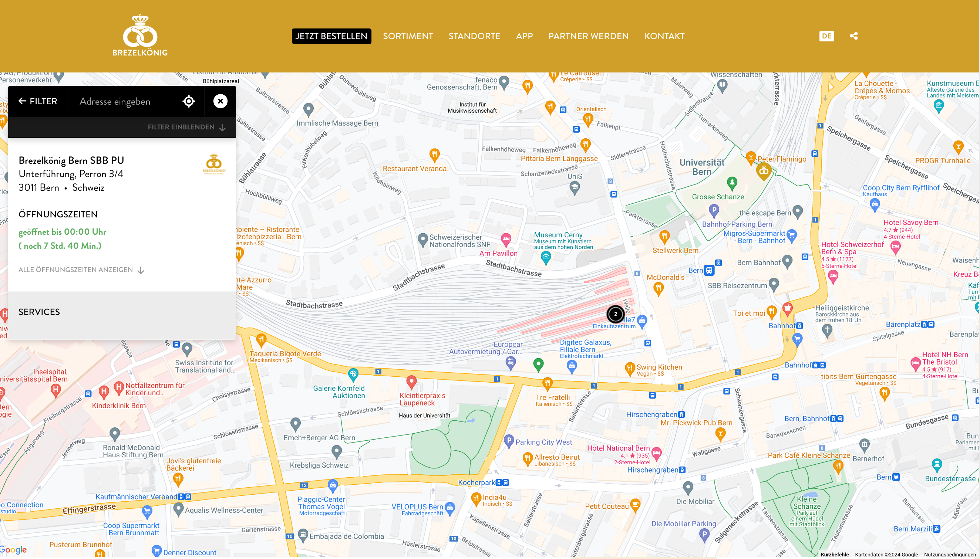Click the McDonald's restaurant map pin
The image size is (980, 559).
(x=659, y=288)
